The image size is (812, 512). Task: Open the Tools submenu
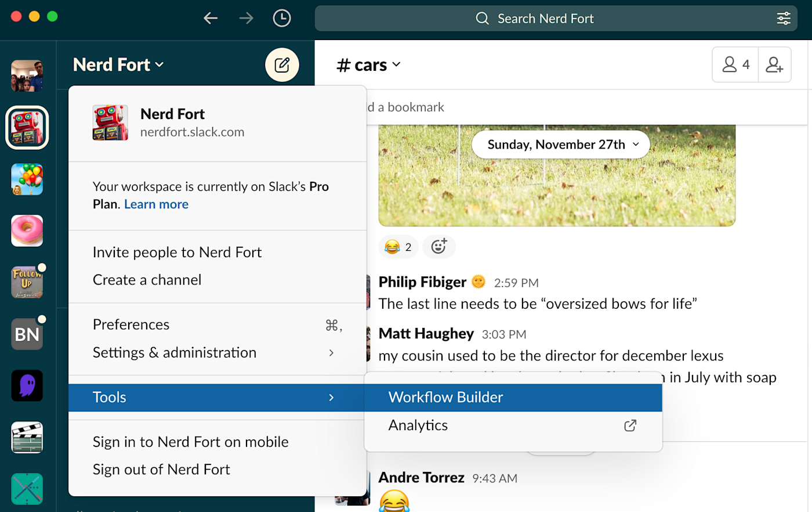coord(217,398)
